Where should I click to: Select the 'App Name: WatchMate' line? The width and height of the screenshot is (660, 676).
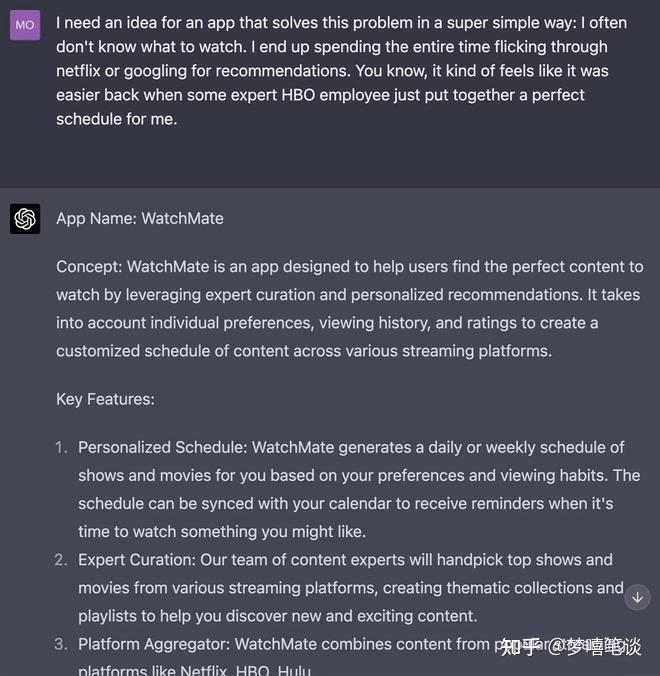click(x=140, y=218)
